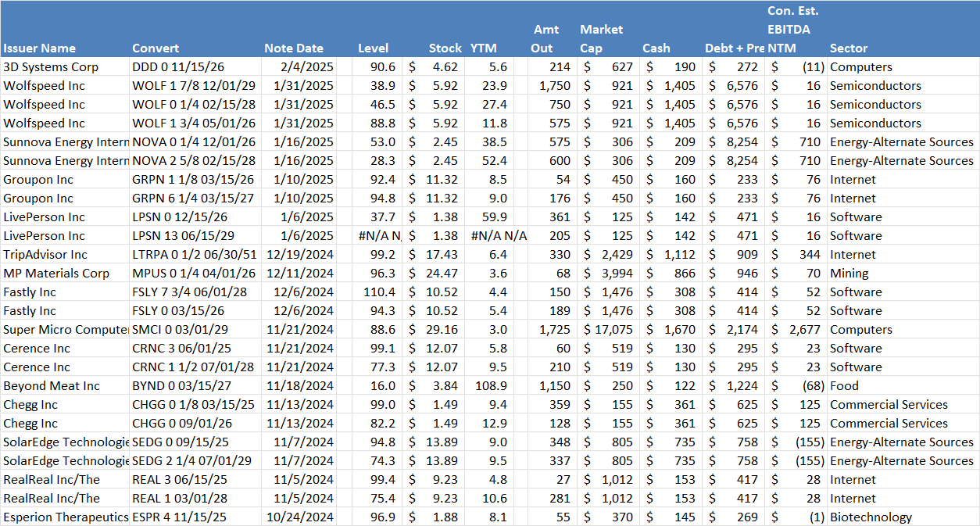
Task: Select the '#N/A N/A' YTM cell
Action: point(499,236)
